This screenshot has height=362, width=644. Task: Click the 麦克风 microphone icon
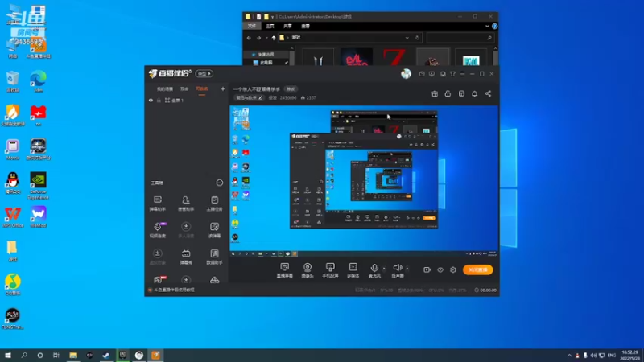[374, 268]
